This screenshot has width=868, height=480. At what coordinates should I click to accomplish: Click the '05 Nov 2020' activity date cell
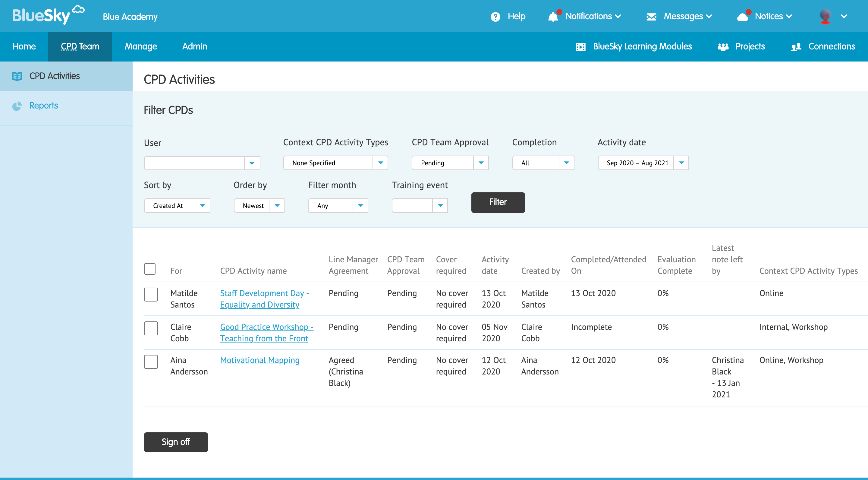coord(494,332)
